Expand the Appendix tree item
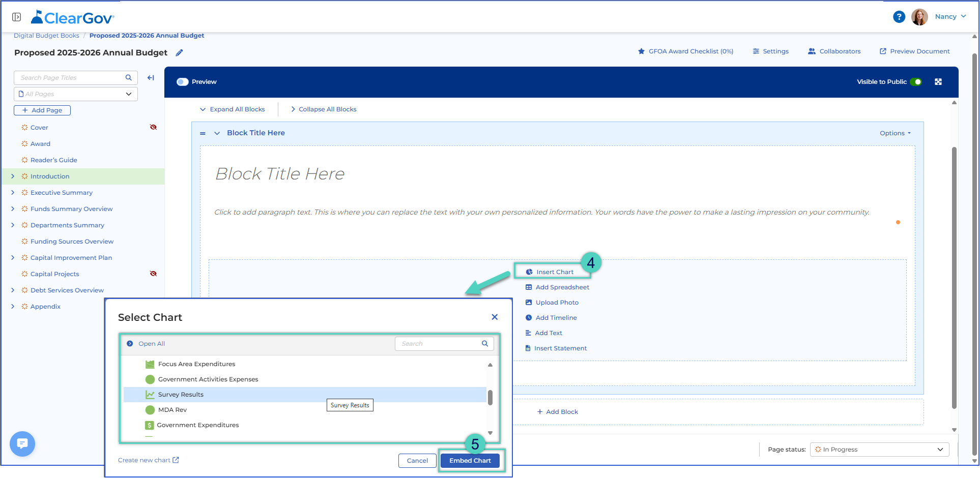 [x=13, y=307]
